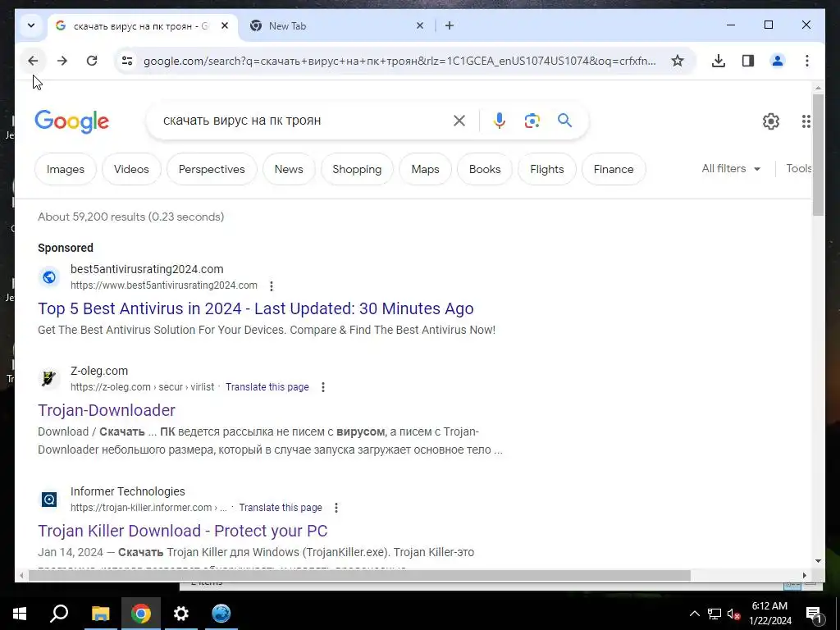Image resolution: width=840 pixels, height=630 pixels.
Task: Clear the Google search box with X
Action: pos(459,121)
